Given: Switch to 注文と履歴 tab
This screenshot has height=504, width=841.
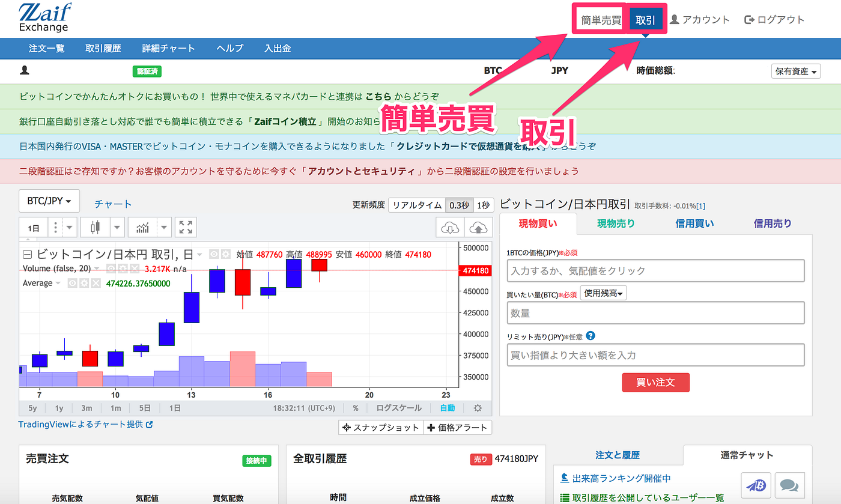Looking at the screenshot, I should (618, 455).
